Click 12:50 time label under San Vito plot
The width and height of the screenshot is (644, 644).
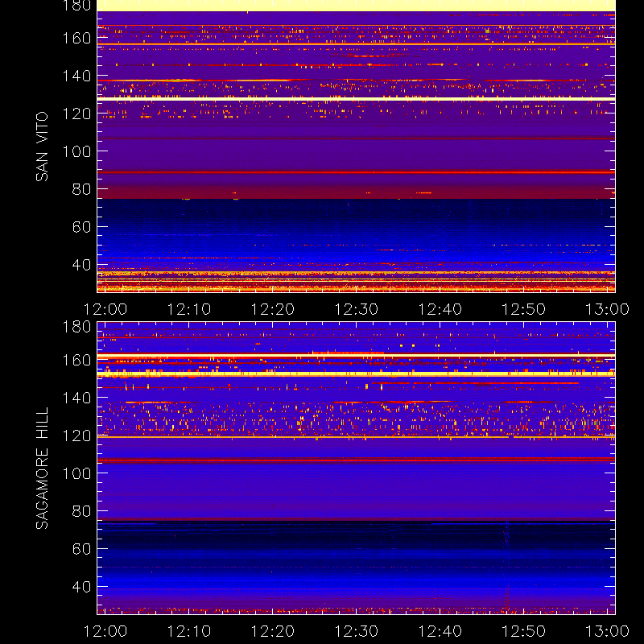524,309
